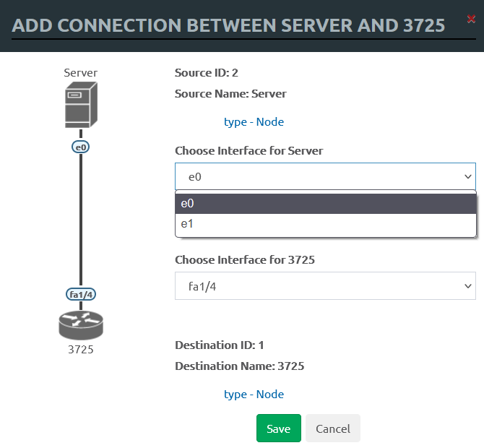Click the Source ID: 2 text
Screen dimensions: 484x448
coord(207,72)
